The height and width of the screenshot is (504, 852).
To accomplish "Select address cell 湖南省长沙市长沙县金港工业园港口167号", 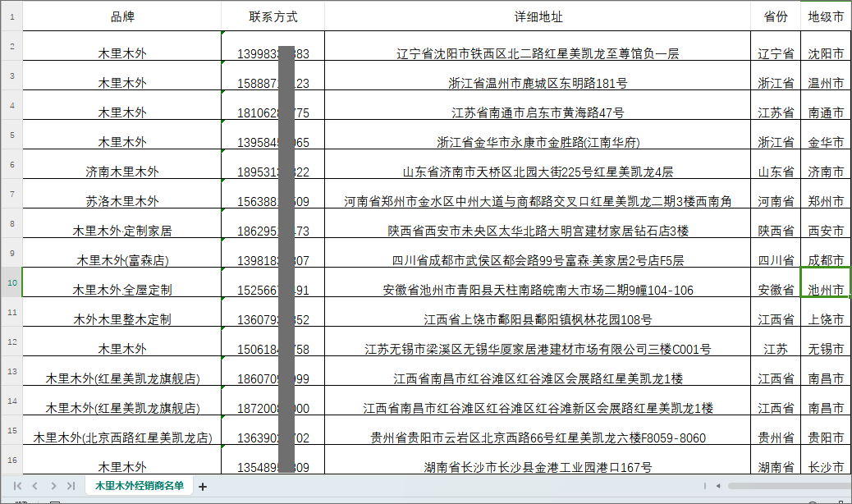I will pyautogui.click(x=538, y=460).
